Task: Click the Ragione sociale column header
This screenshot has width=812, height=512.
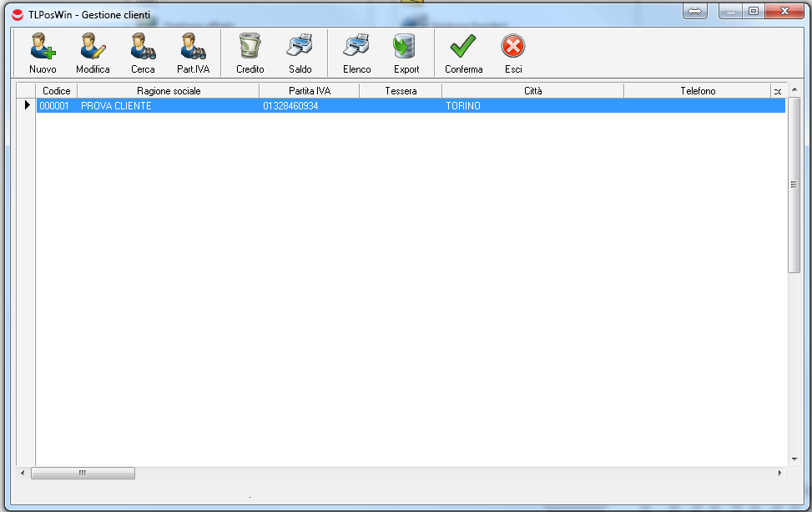Action: point(169,91)
